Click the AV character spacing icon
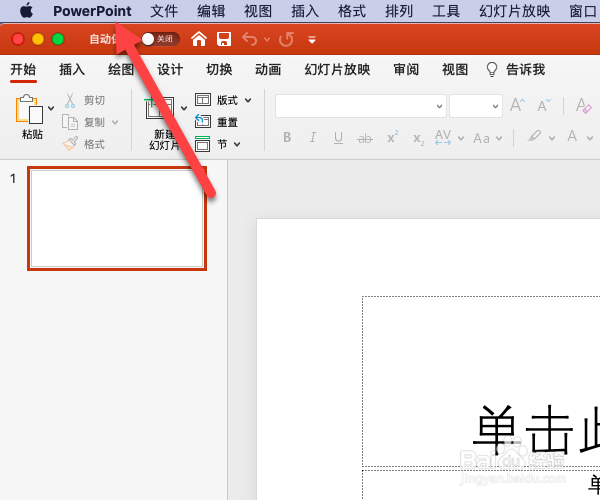The height and width of the screenshot is (500, 600). tap(443, 137)
